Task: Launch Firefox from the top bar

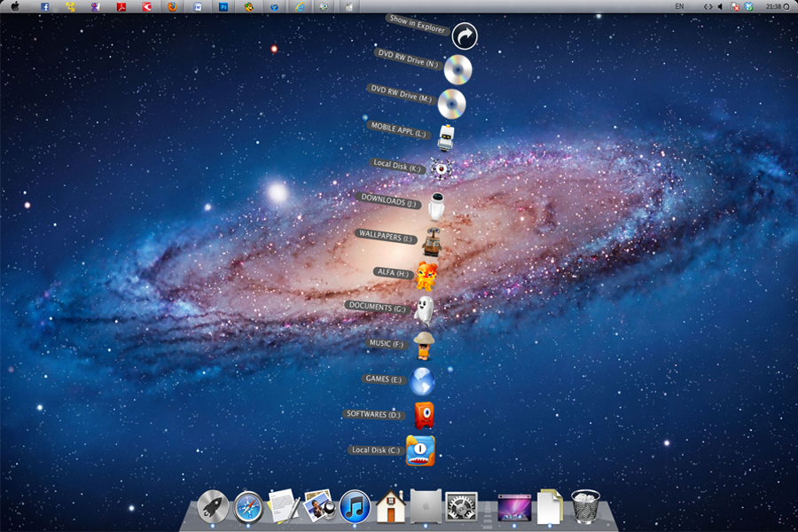Action: tap(172, 6)
